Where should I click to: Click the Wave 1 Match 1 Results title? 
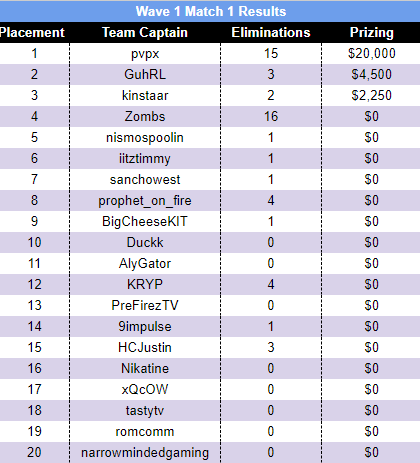(211, 11)
